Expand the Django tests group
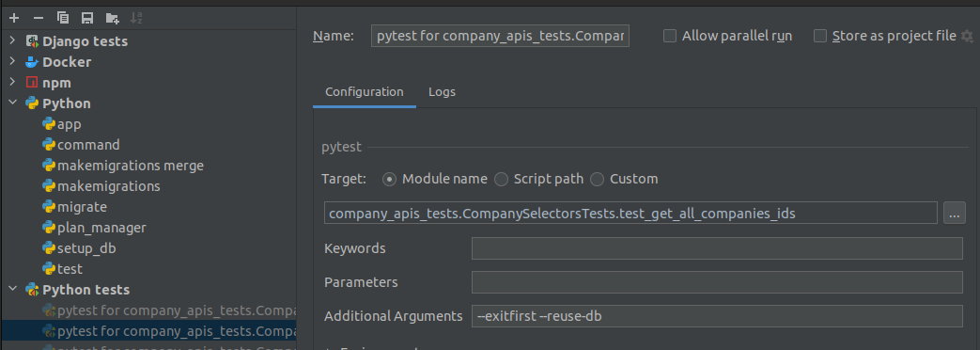 12,41
